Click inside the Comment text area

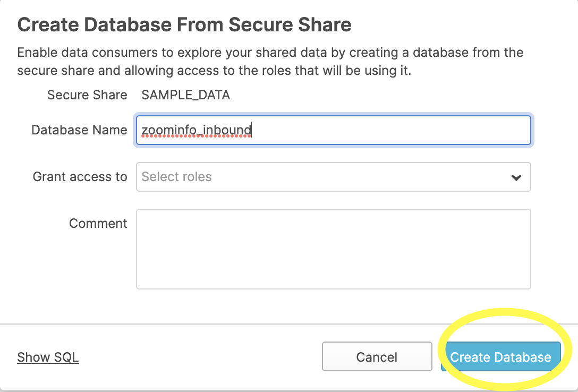tap(333, 249)
